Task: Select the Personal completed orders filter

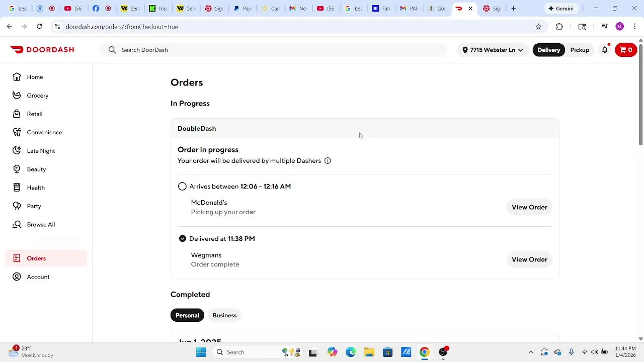Action: [187, 315]
